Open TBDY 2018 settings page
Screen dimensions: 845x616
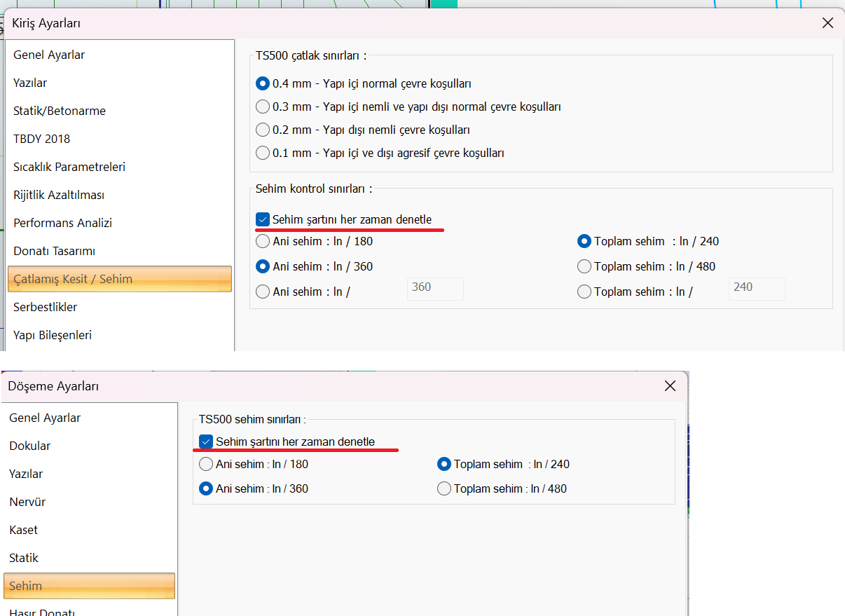[120, 139]
